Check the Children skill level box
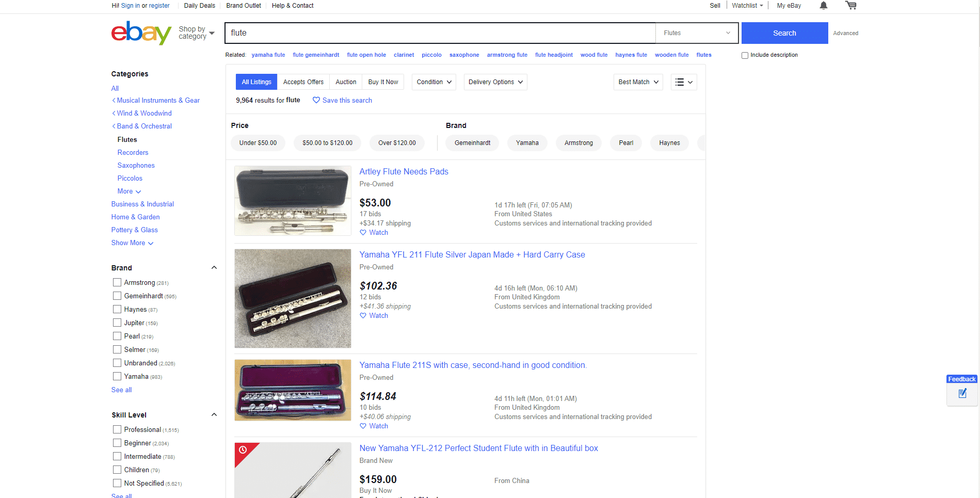980x498 pixels. [117, 470]
